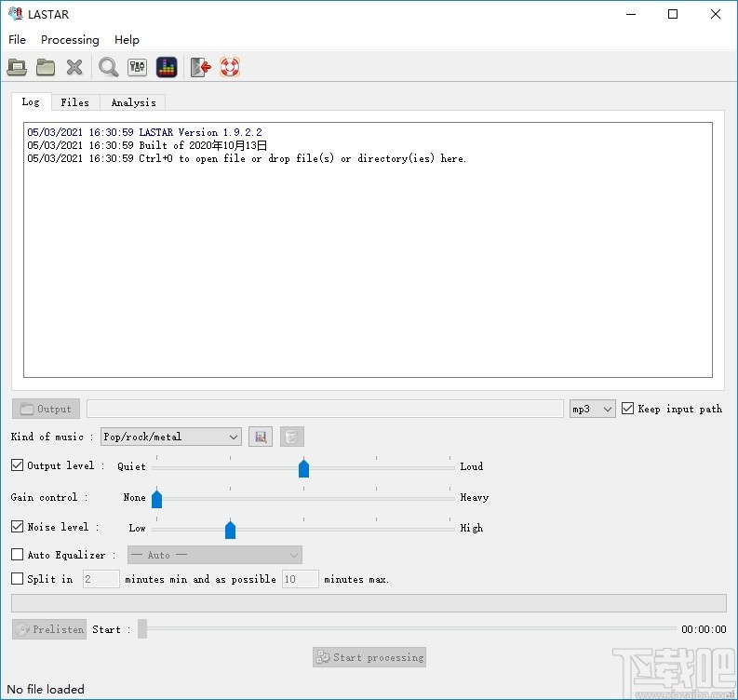This screenshot has height=700, width=738.
Task: Click the Noise level slider handle
Action: click(x=230, y=530)
